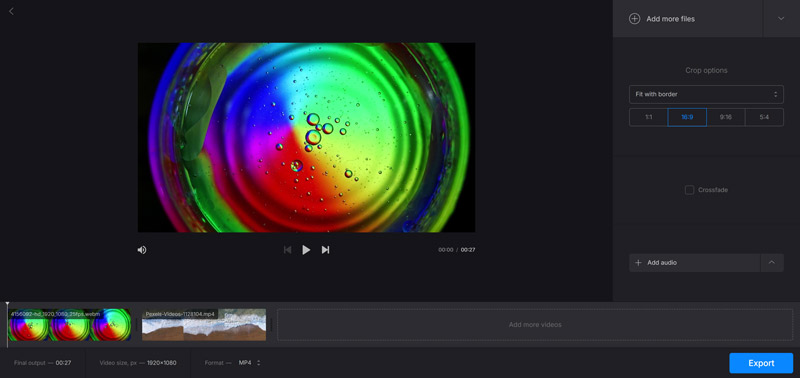Select the Pexels-Videos-1128104.mp4 clip
Viewport: 800px width, 378px height.
[x=204, y=324]
